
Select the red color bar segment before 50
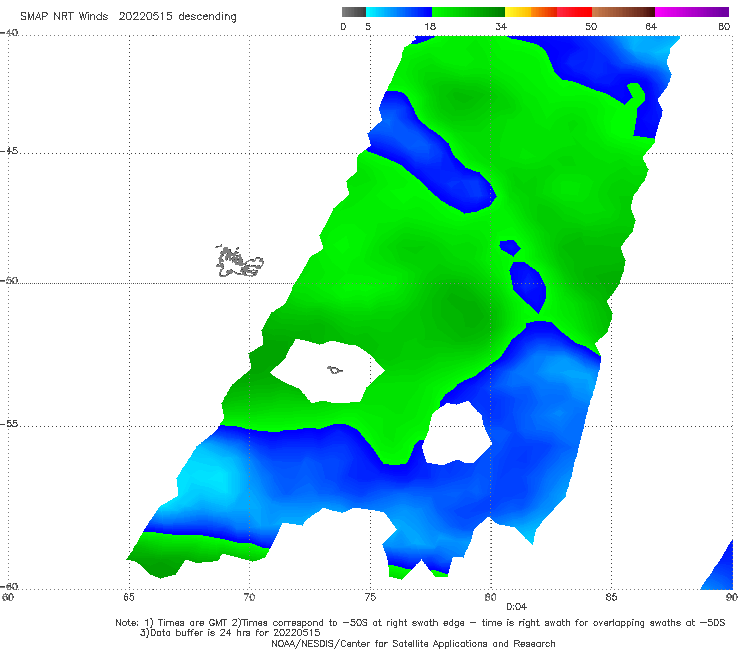[574, 12]
